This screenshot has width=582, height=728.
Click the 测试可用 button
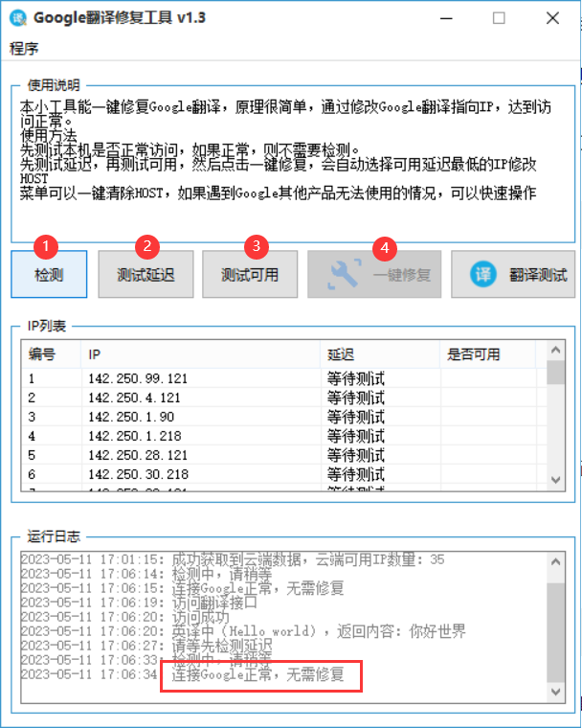point(250,274)
